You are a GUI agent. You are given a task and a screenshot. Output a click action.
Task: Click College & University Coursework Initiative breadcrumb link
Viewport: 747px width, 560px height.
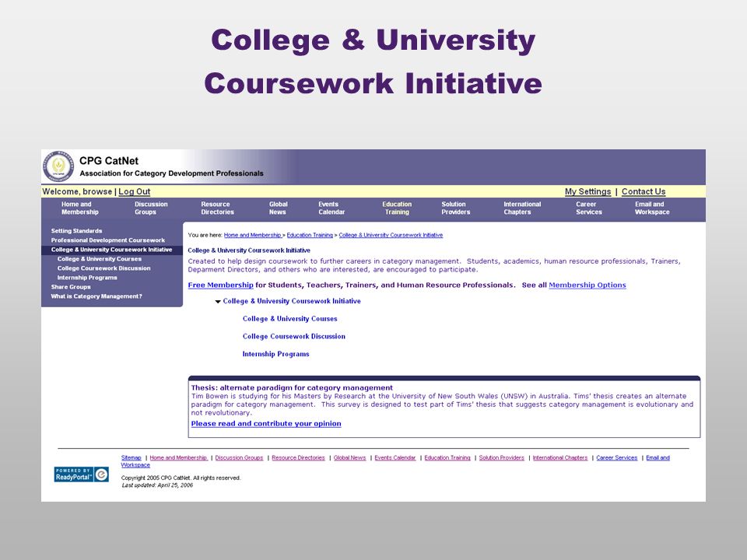[391, 235]
